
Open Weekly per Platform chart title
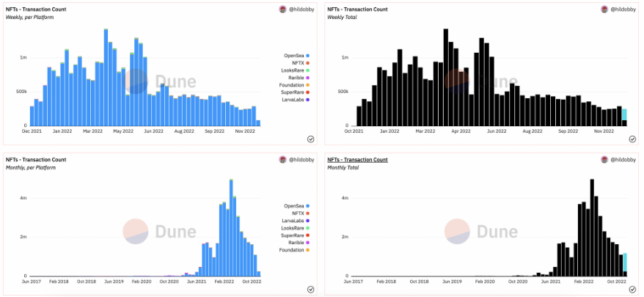[x=36, y=9]
